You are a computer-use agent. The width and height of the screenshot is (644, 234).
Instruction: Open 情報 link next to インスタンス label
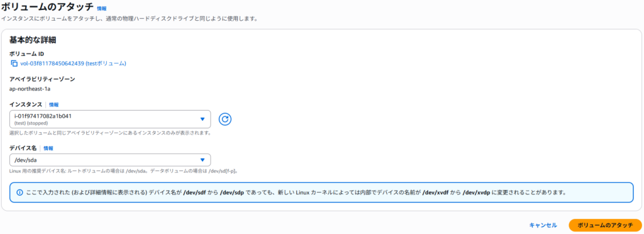click(54, 104)
